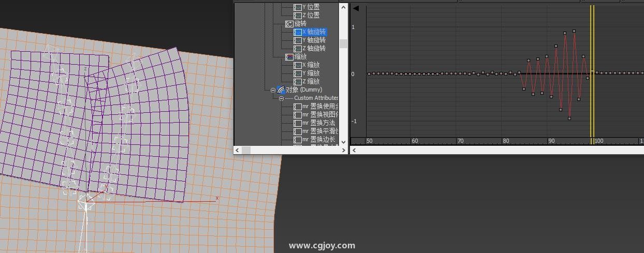Screen dimensions: 644x253
Task: Select the Custom Attributes node
Action: pyautogui.click(x=316, y=98)
